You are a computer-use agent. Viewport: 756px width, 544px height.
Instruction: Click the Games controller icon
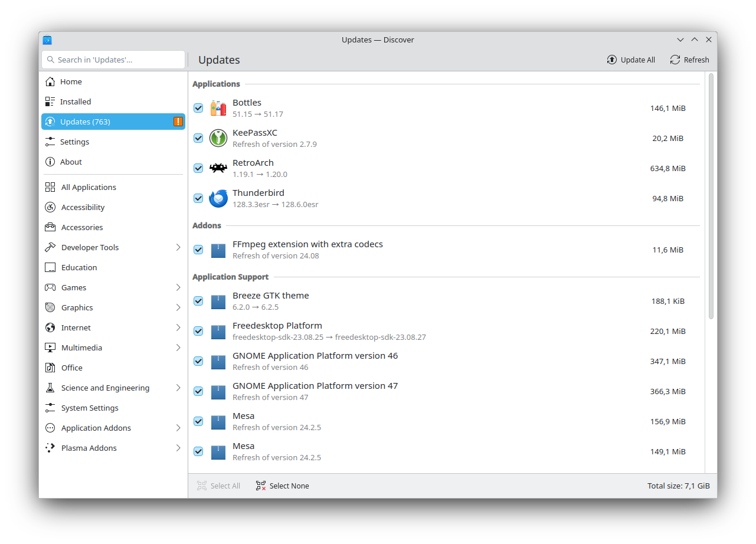50,287
